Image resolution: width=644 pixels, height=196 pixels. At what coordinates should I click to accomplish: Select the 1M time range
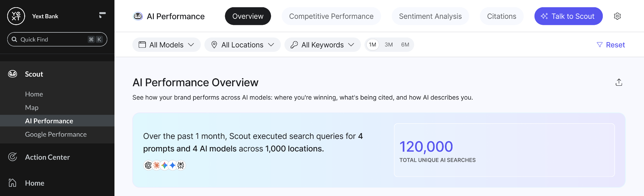[373, 45]
